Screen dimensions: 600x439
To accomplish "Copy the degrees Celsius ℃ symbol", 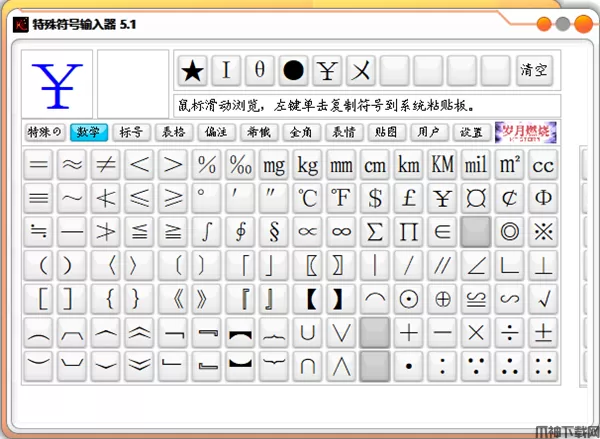I will pyautogui.click(x=308, y=198).
